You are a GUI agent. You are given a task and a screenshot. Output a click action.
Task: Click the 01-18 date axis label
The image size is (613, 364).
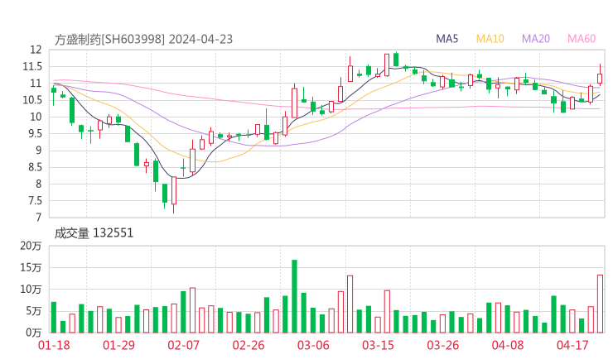54,345
